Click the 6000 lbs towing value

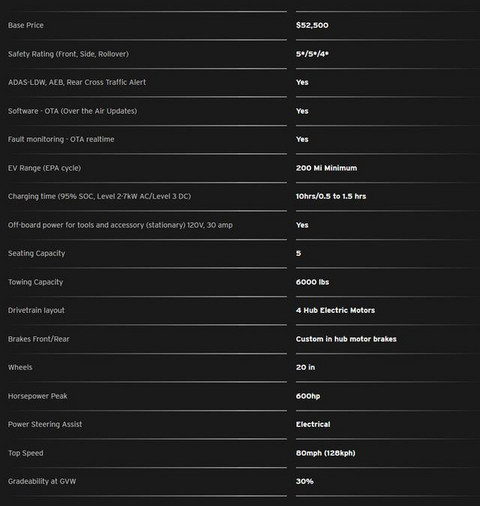[312, 282]
